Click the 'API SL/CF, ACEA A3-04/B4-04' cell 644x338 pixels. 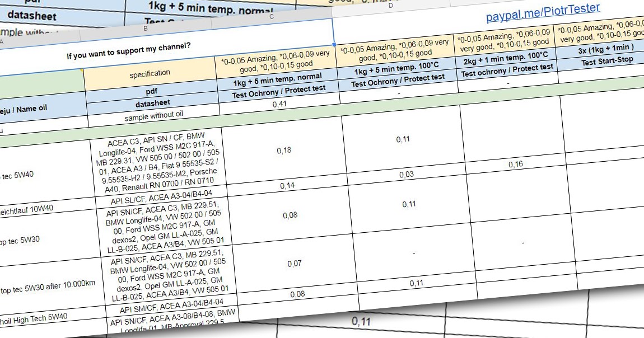[161, 198]
